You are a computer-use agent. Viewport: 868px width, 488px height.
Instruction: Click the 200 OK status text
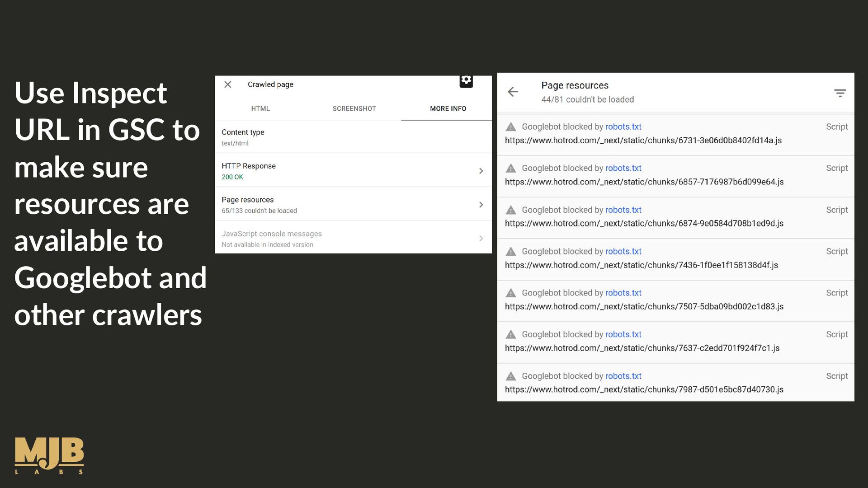(232, 177)
